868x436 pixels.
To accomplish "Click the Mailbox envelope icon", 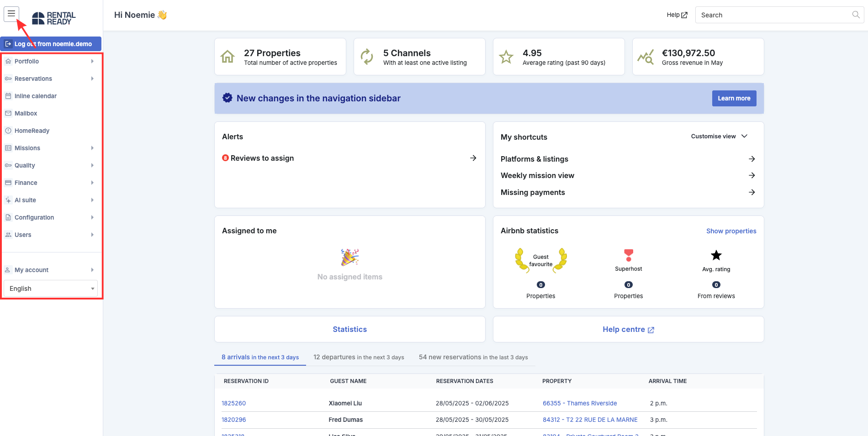I will (8, 113).
